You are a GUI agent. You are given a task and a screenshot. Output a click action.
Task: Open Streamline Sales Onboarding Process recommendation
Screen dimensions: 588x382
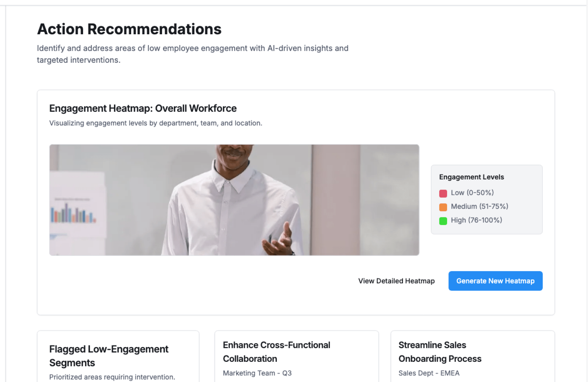(440, 352)
